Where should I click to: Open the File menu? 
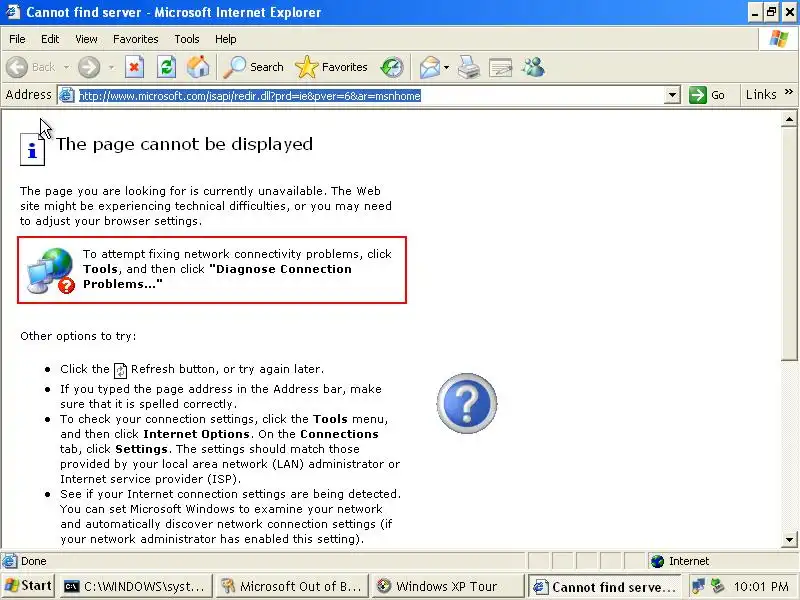17,39
